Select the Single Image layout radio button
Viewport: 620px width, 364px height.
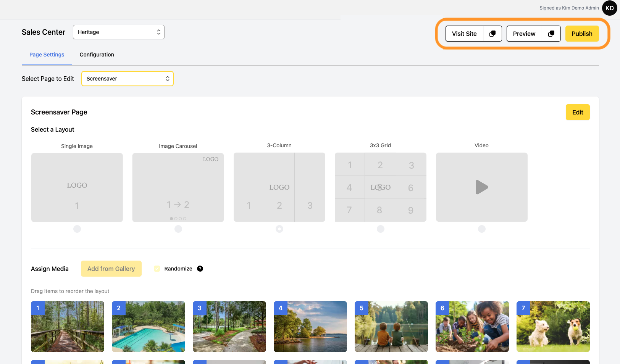77,229
